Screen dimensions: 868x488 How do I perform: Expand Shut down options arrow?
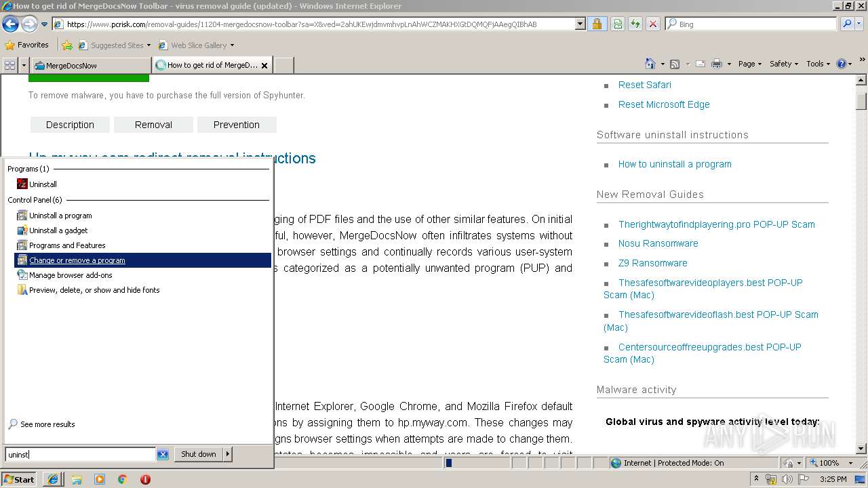coord(228,454)
